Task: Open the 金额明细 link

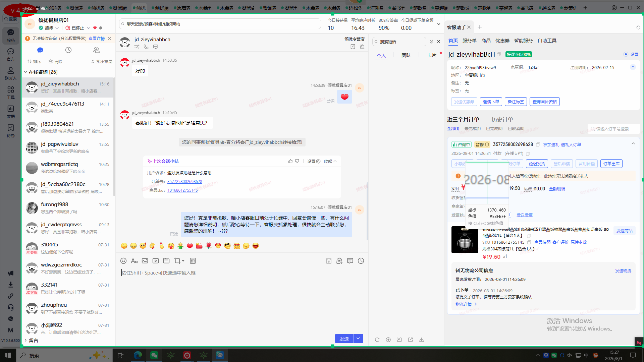Action: [557, 189]
